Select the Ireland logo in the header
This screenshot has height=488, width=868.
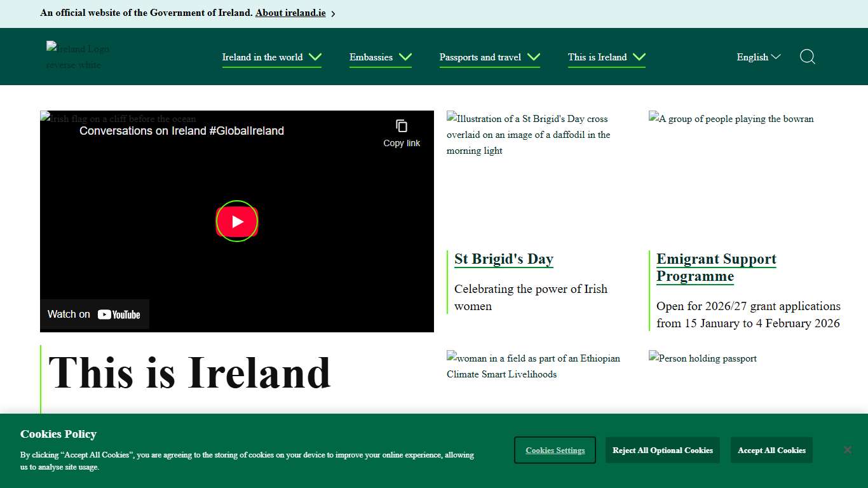tap(77, 57)
